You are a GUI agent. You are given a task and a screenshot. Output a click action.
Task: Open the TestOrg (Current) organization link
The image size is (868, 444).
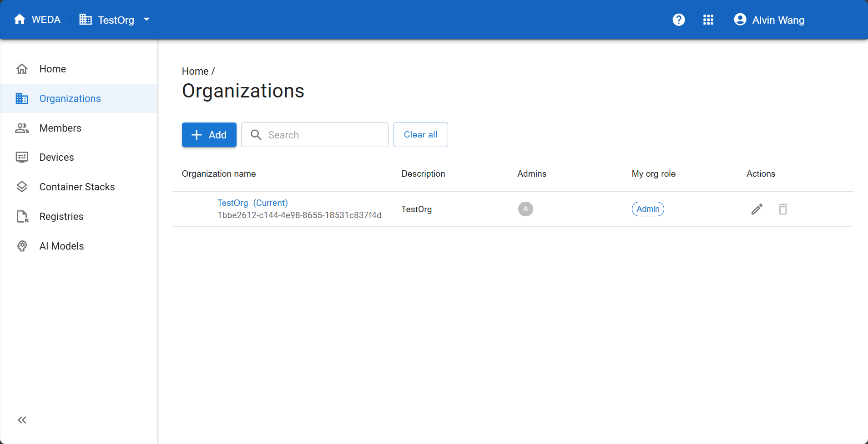coord(252,203)
